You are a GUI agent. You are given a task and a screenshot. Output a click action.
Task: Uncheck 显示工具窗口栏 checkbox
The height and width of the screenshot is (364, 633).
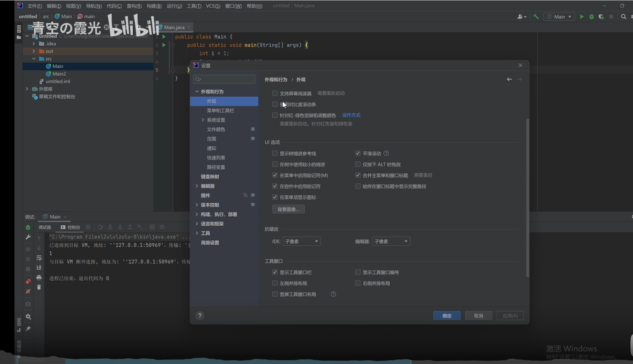tap(275, 272)
